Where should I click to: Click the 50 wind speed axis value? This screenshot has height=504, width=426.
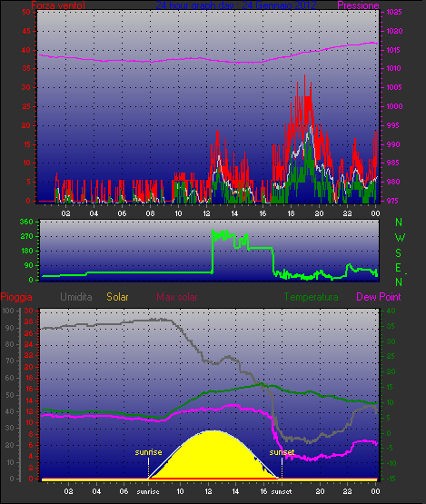(x=26, y=12)
